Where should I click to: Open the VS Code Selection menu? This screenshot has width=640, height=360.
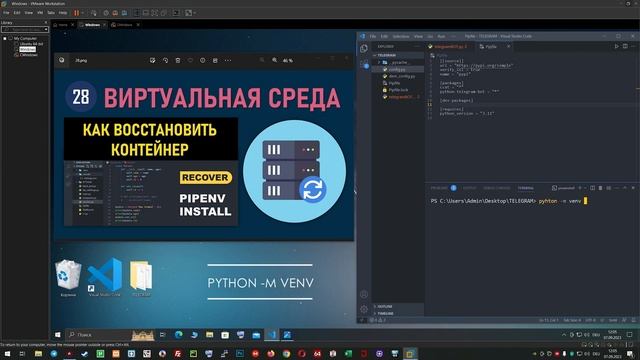click(x=401, y=36)
